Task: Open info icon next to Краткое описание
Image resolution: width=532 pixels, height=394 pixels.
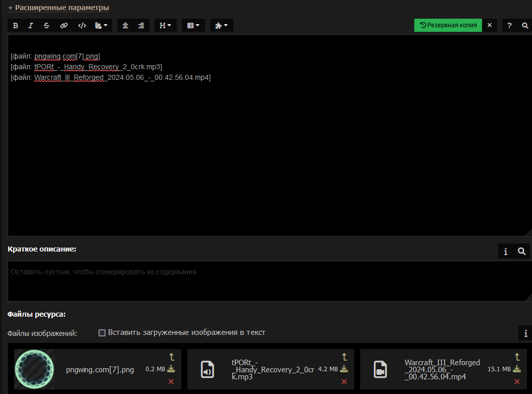Action: coord(506,251)
